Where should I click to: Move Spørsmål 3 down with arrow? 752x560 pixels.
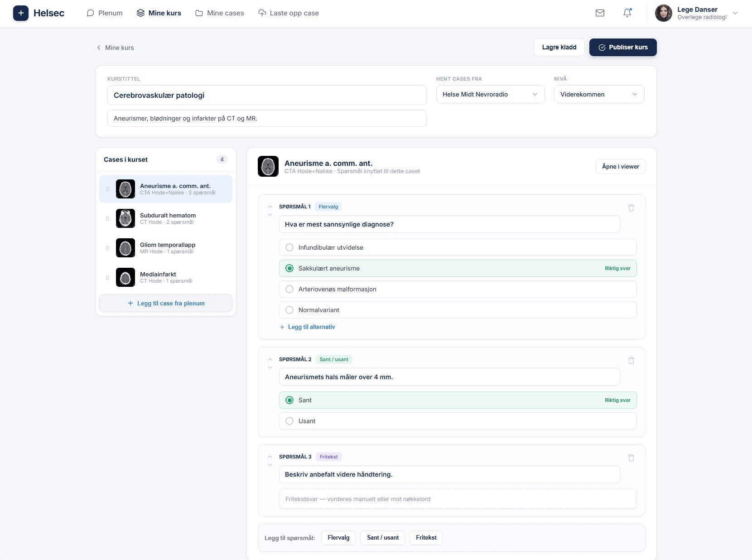[x=270, y=465]
